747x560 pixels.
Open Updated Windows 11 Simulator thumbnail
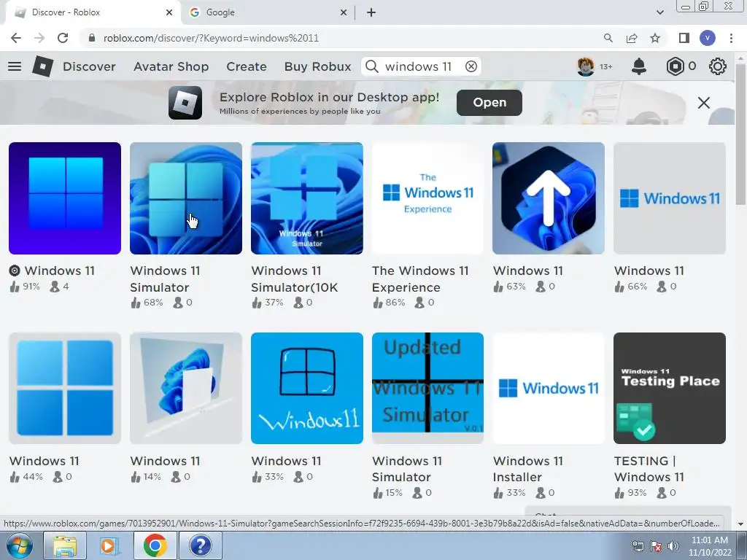(x=427, y=388)
